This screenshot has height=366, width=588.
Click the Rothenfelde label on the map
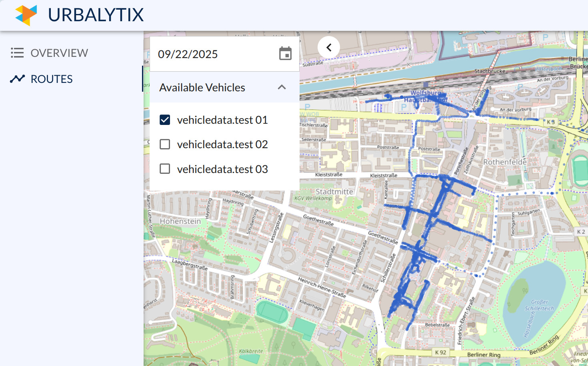505,162
